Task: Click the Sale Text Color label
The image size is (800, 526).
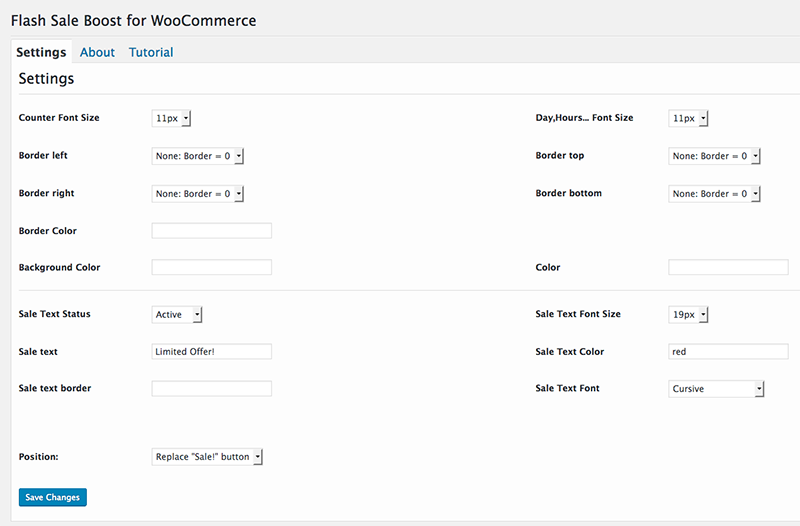Action: click(569, 352)
